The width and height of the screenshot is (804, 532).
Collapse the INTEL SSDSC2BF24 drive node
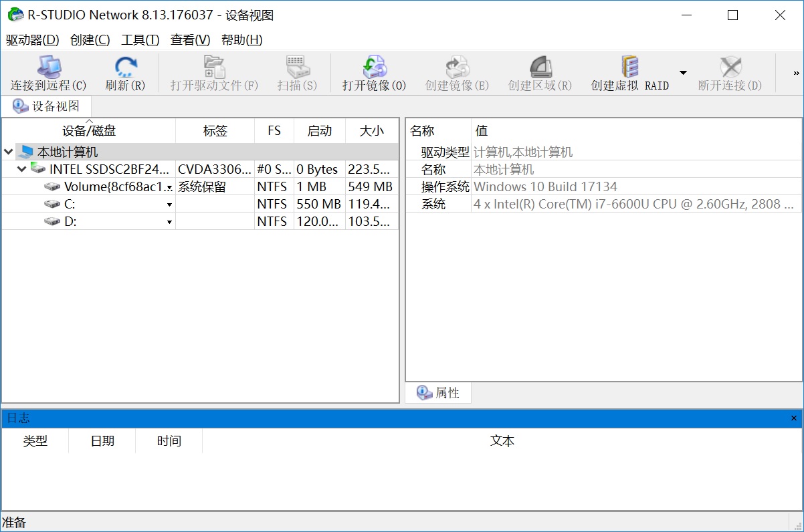(x=21, y=170)
